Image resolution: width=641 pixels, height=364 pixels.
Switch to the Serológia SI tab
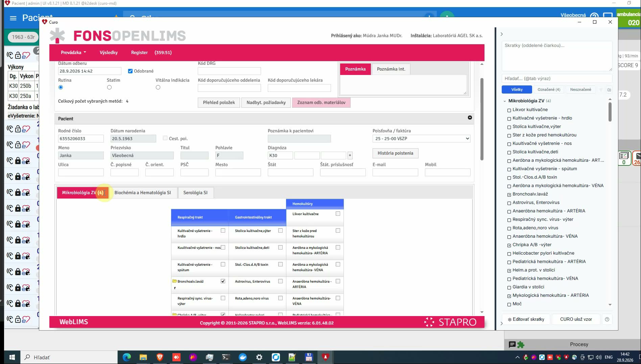point(195,192)
